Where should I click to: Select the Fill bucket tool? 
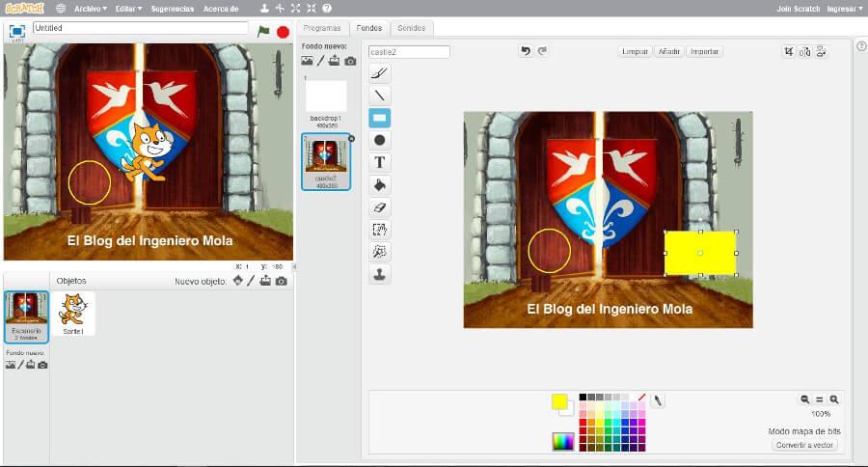coord(380,184)
